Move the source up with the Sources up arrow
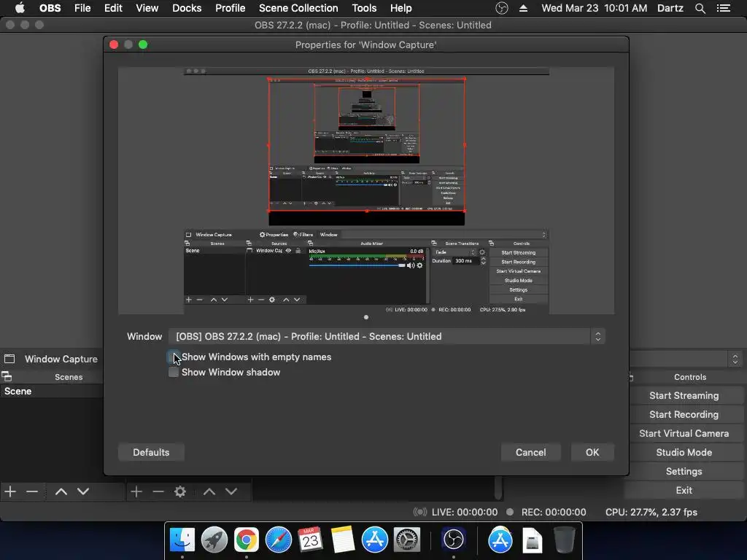Screen dimensions: 747x560 [209, 491]
